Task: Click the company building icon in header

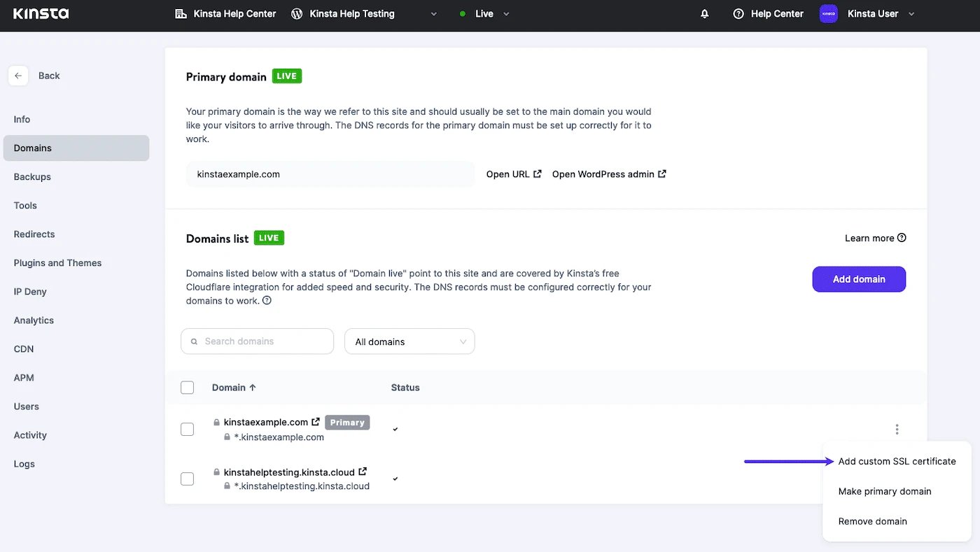Action: [x=181, y=14]
